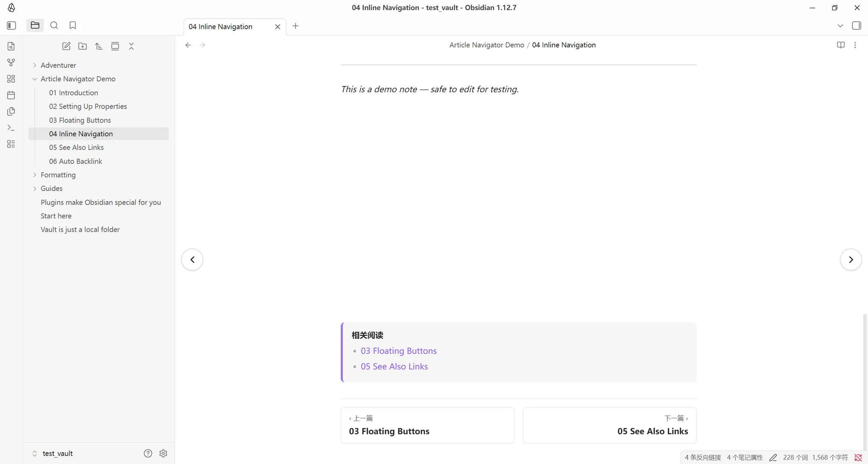Viewport: 868px width, 464px height.
Task: Toggle auto-reveal current file
Action: (115, 46)
